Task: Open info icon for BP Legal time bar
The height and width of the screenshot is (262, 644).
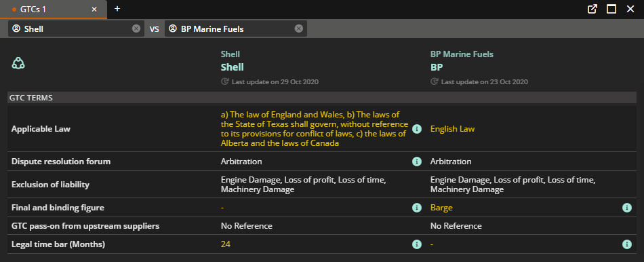Action: click(x=627, y=244)
